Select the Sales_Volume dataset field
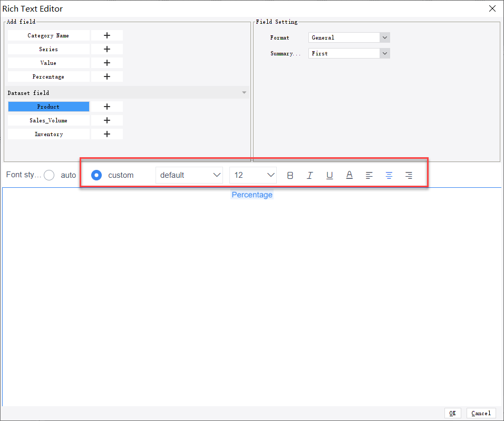Screen dimensions: 504x421 click(x=49, y=120)
